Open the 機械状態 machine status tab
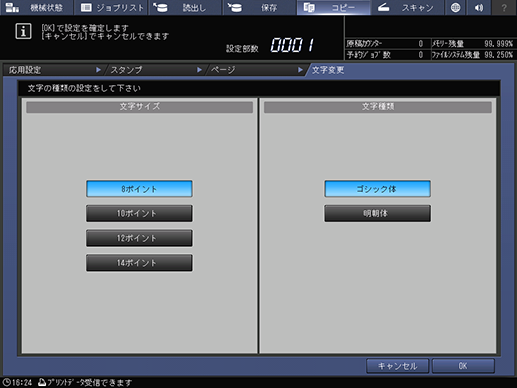 (37, 7)
